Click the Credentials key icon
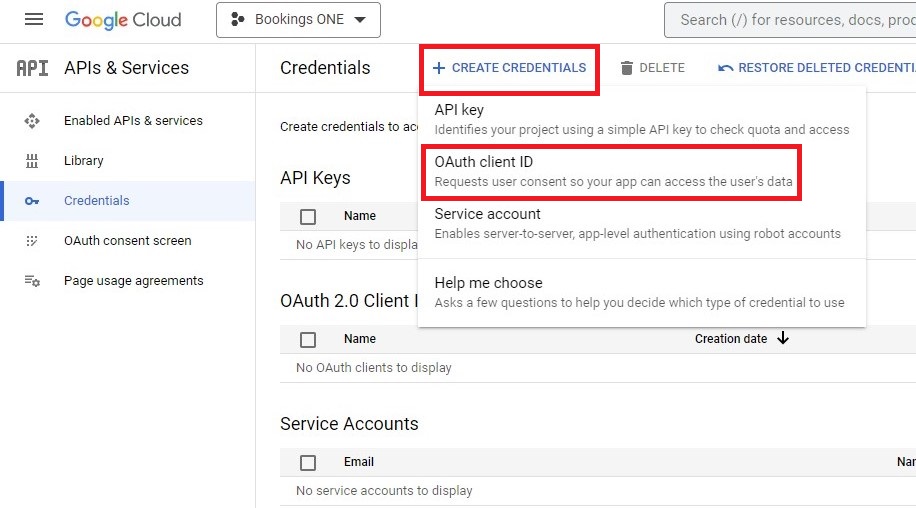This screenshot has width=916, height=508. (x=32, y=201)
